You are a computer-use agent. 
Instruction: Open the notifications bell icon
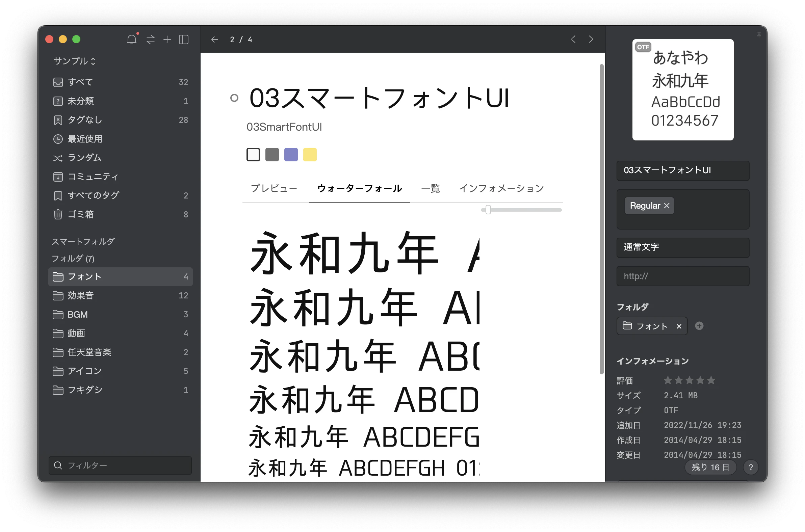[132, 39]
